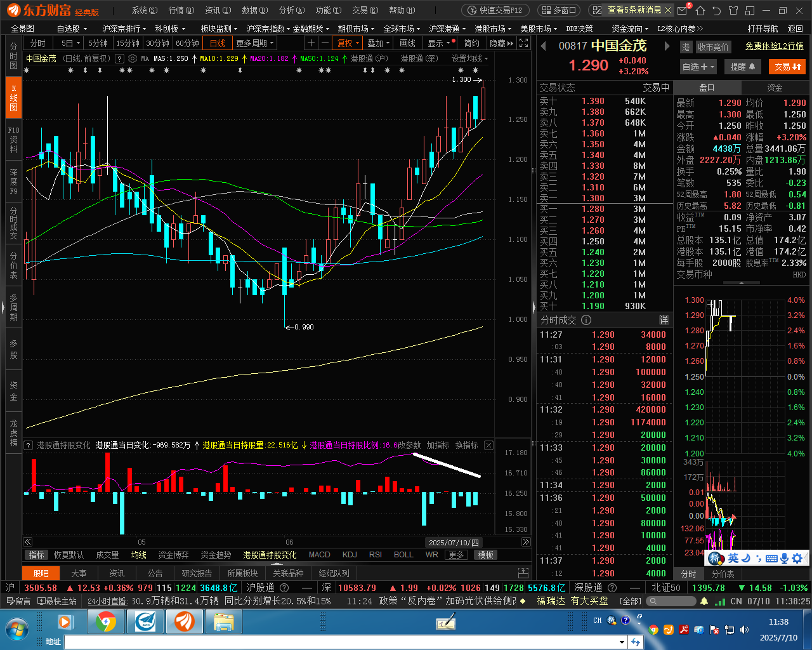
Task: Toggle the 港股通(深) overlay
Action: click(x=419, y=58)
